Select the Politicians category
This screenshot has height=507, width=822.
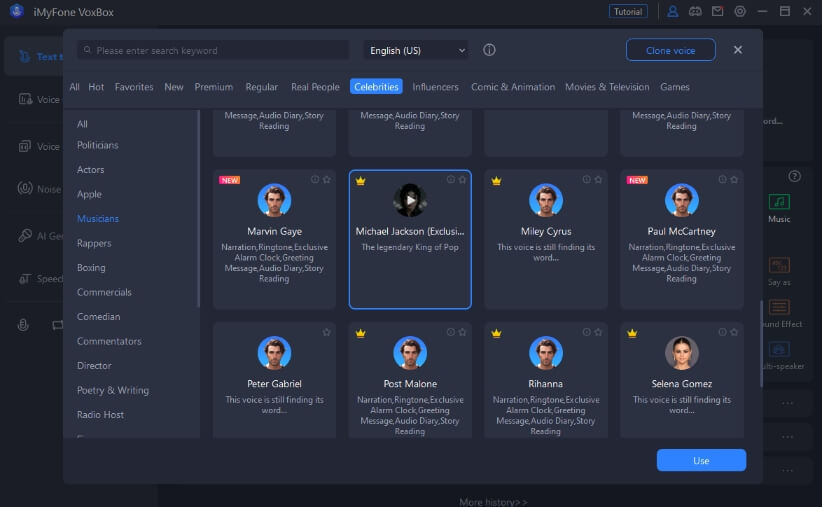click(x=98, y=145)
